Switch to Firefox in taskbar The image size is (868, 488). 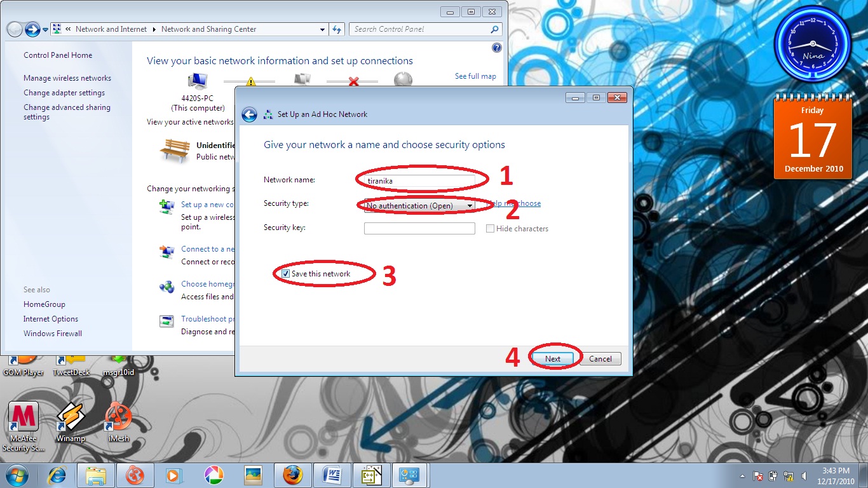click(x=293, y=475)
